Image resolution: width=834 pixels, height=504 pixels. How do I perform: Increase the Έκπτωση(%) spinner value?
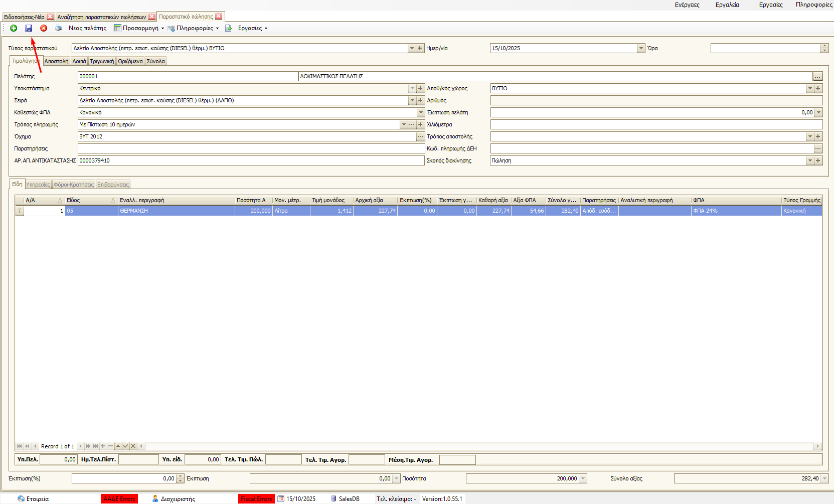click(181, 476)
